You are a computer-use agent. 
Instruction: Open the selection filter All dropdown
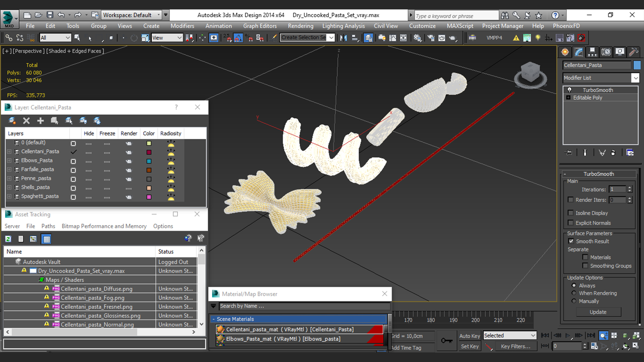coord(55,38)
